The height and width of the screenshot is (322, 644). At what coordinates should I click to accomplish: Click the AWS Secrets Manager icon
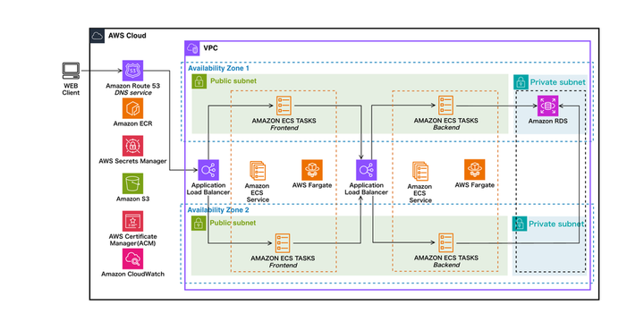(132, 146)
